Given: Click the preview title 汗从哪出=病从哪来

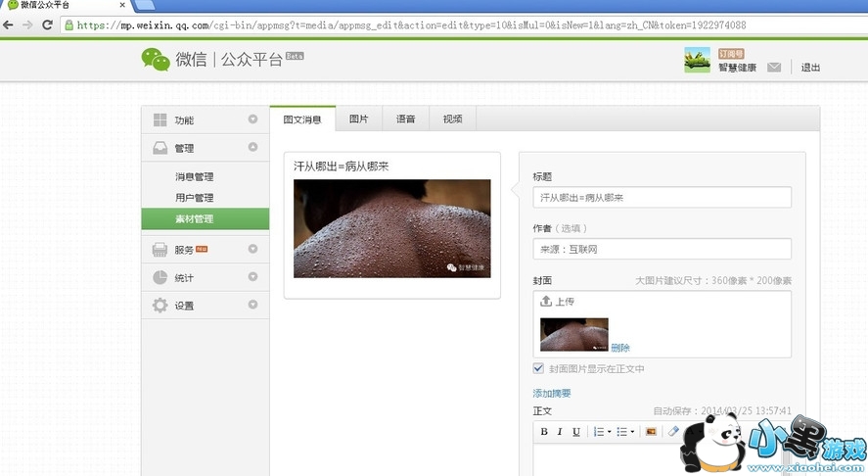Looking at the screenshot, I should tap(341, 166).
